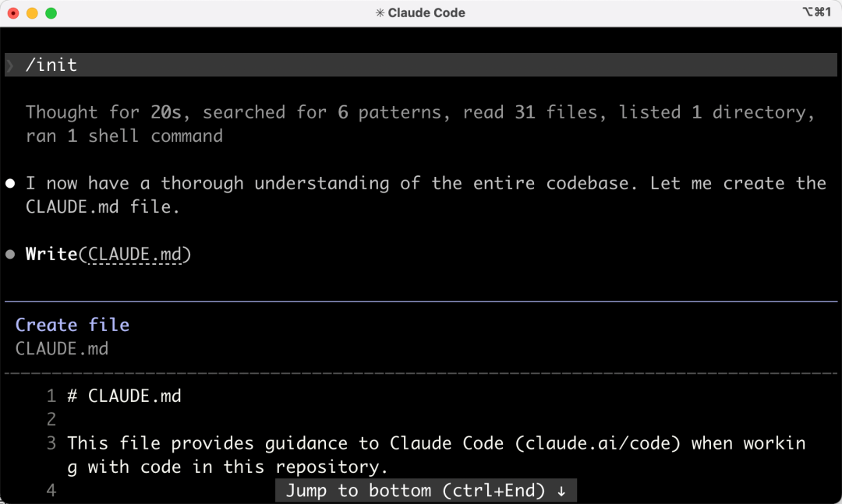Click the bold Write tool name
842x504 pixels.
coord(51,255)
